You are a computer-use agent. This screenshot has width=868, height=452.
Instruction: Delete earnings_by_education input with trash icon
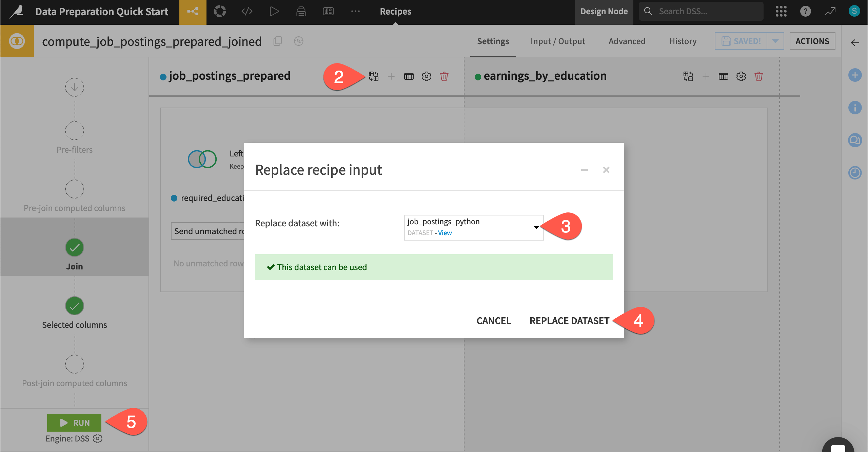758,76
